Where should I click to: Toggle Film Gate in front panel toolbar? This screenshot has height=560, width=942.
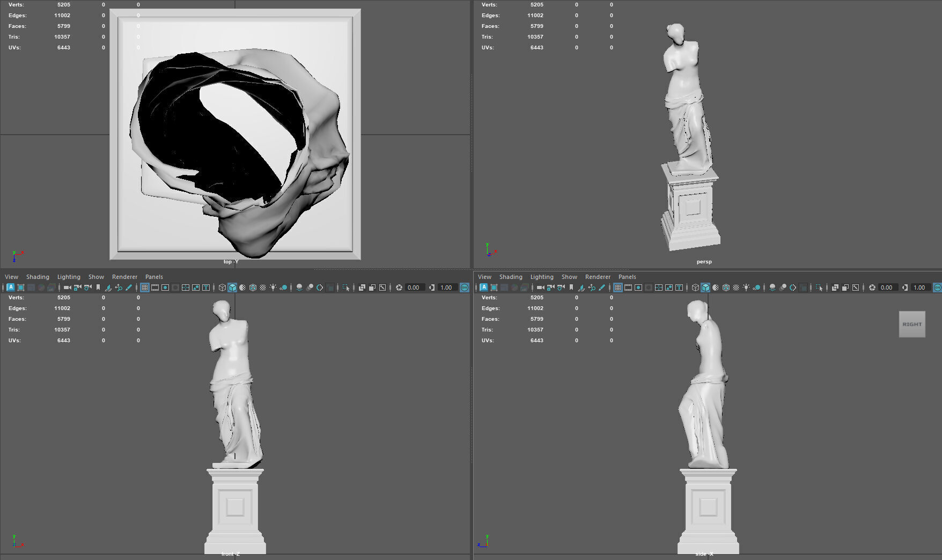point(155,288)
